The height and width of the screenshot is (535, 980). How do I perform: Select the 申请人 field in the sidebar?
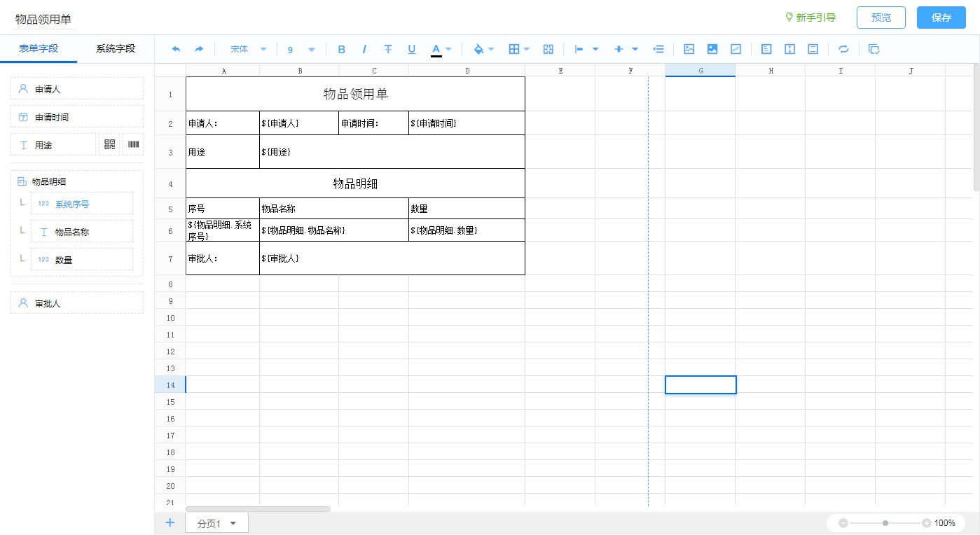tap(77, 89)
